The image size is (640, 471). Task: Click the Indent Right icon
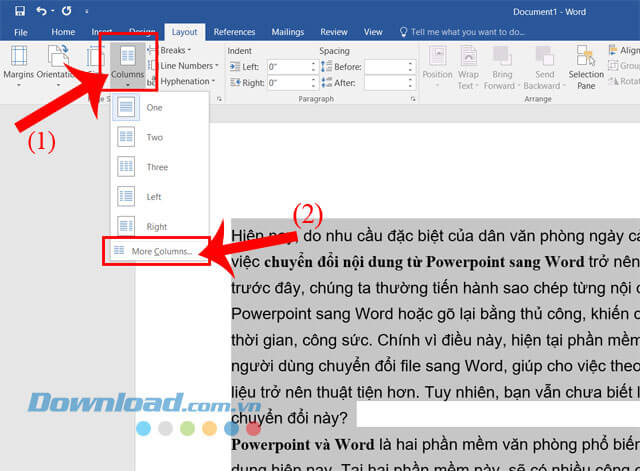click(x=235, y=83)
